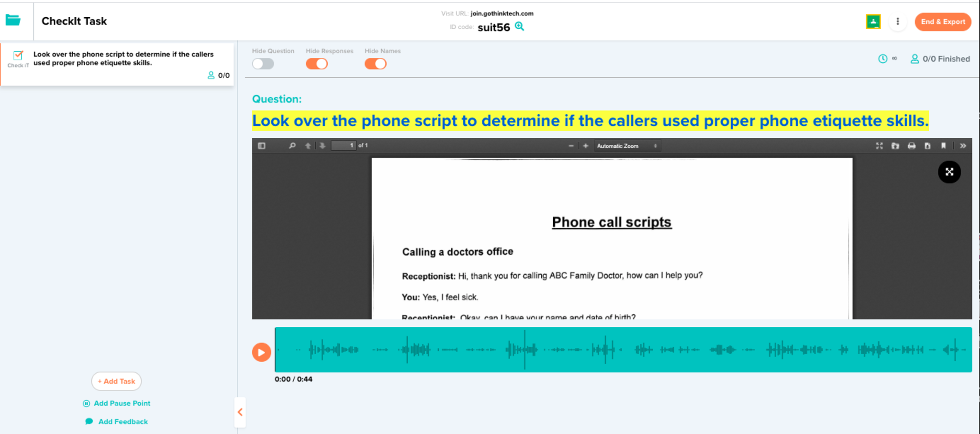Toggle the PDF viewer sidebar

click(x=262, y=146)
